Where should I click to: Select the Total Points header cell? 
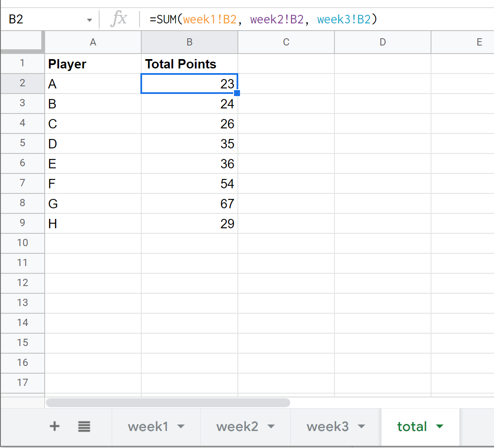click(189, 64)
